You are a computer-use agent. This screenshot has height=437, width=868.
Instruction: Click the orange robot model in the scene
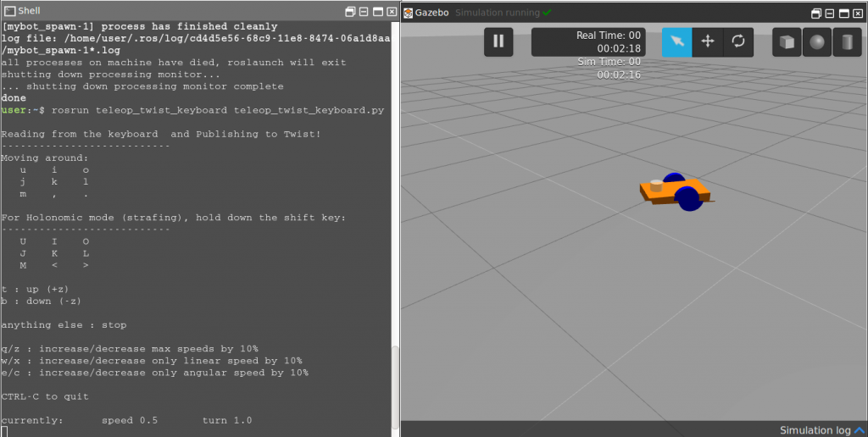[x=676, y=190]
